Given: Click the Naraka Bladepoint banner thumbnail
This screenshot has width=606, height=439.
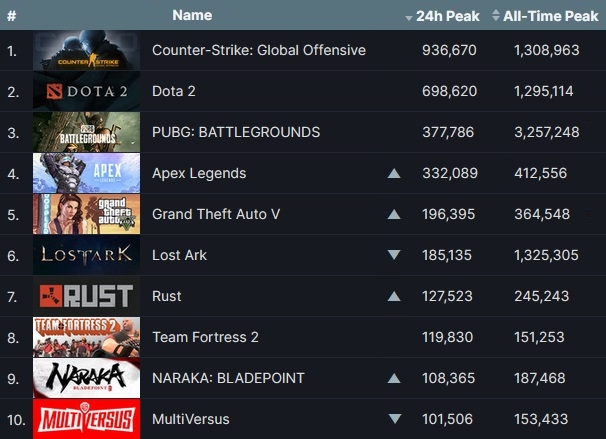Looking at the screenshot, I should [85, 378].
